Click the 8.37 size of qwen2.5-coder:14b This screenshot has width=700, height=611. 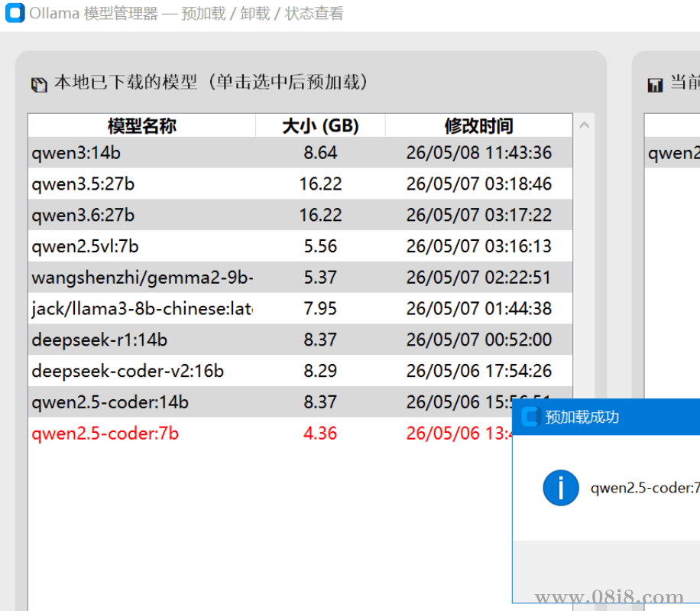pos(320,402)
